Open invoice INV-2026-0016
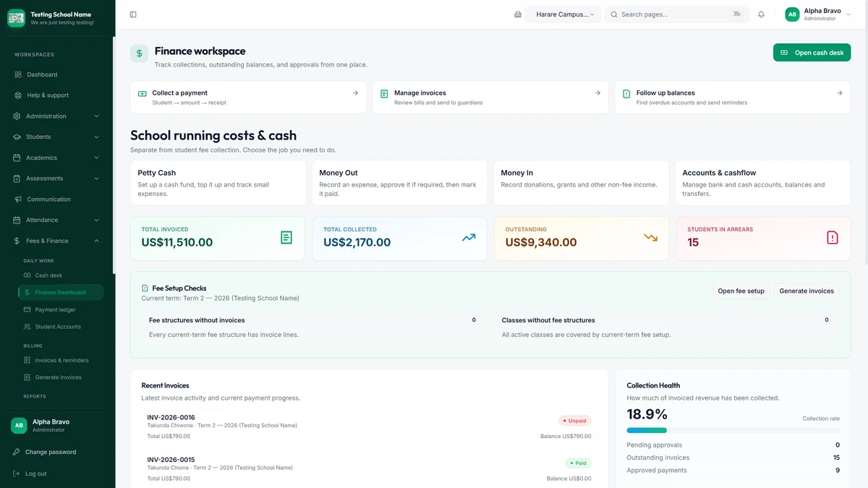 (369, 427)
